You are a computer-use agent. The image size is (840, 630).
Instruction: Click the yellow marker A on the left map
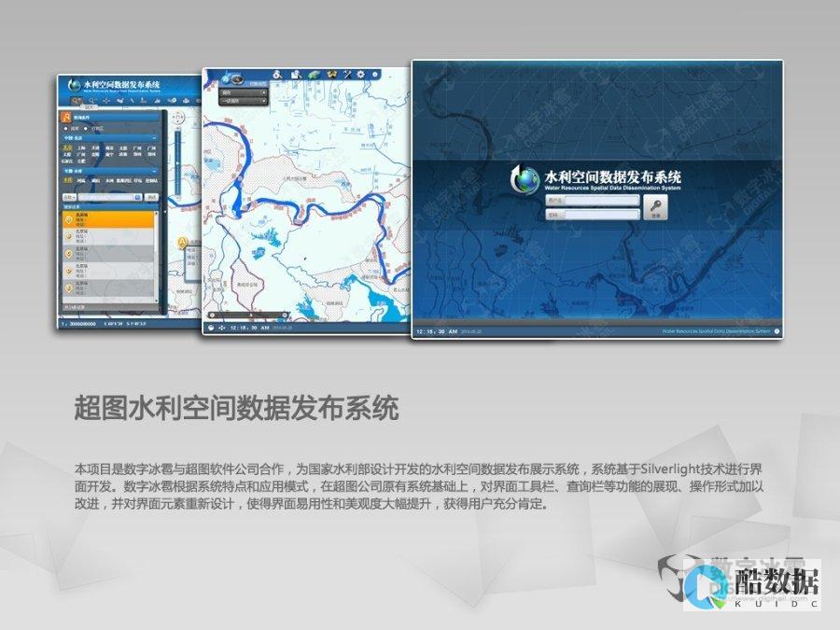(x=182, y=243)
